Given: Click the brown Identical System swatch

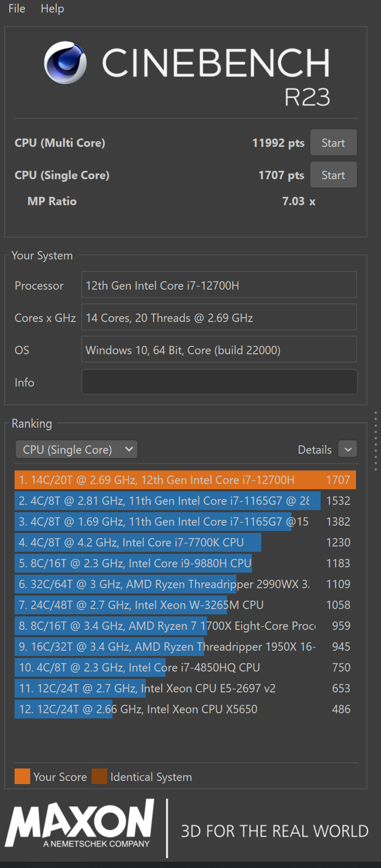Looking at the screenshot, I should click(x=99, y=776).
